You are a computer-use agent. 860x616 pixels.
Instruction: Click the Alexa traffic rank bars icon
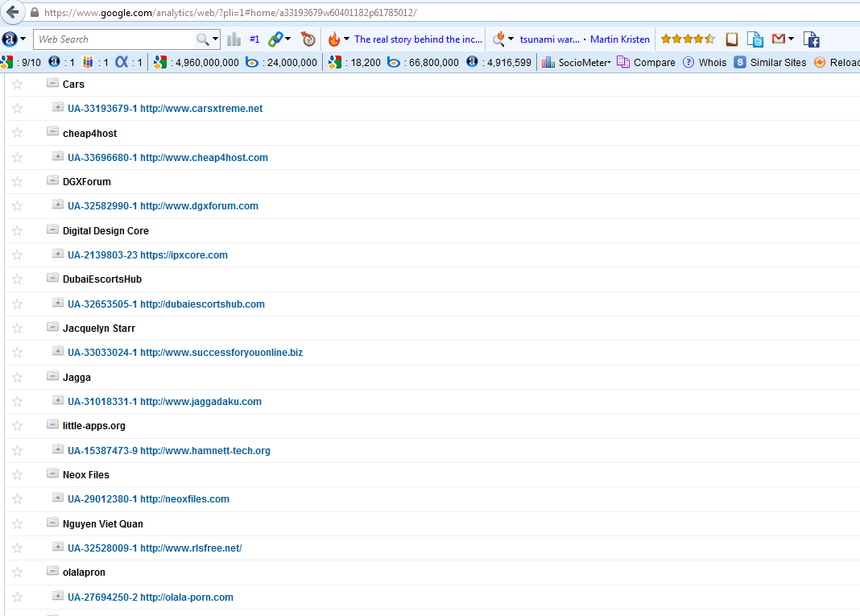click(234, 39)
